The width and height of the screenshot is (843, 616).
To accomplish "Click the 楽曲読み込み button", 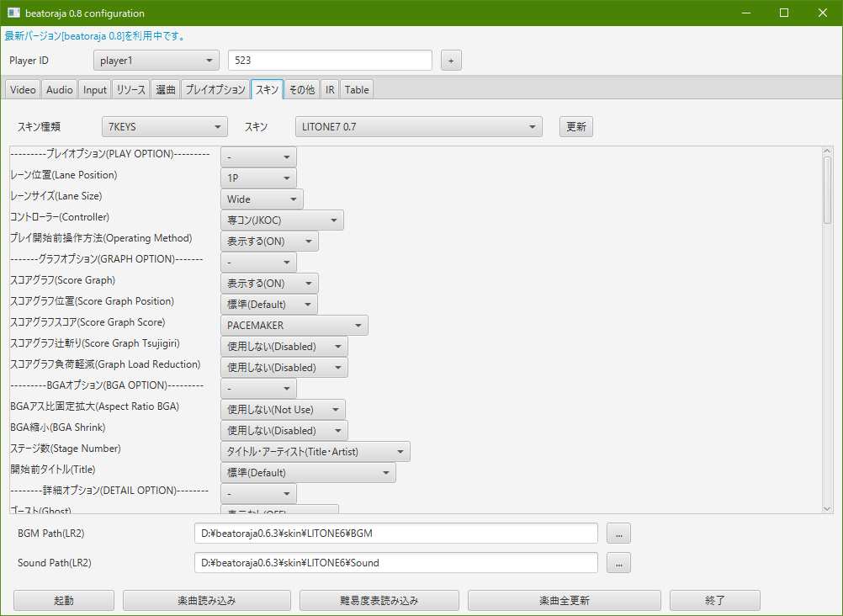I will tap(207, 600).
